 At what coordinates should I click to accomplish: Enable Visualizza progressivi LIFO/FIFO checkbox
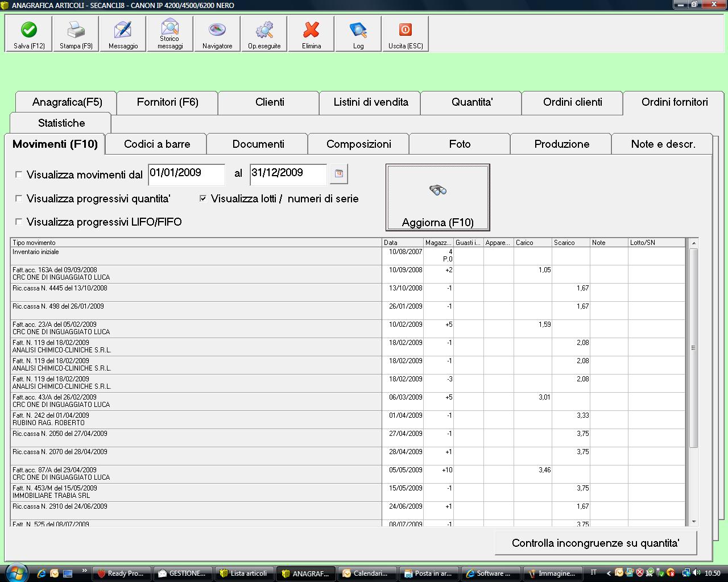(19, 222)
